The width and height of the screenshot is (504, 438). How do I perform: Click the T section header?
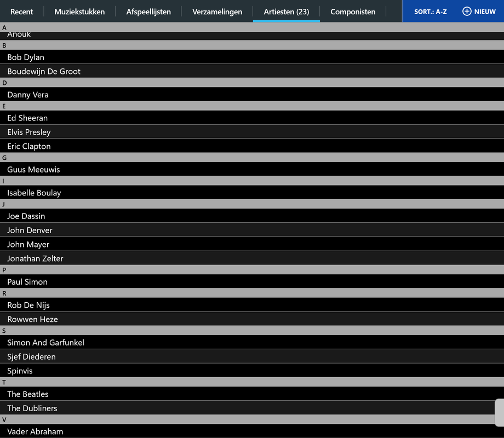pyautogui.click(x=252, y=382)
